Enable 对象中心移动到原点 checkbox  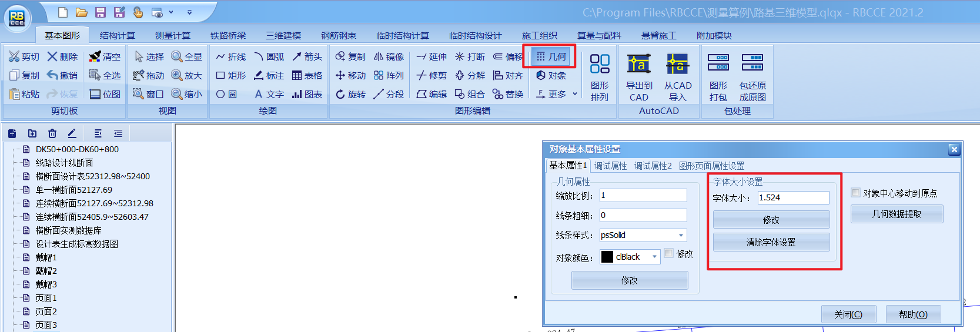coord(856,193)
